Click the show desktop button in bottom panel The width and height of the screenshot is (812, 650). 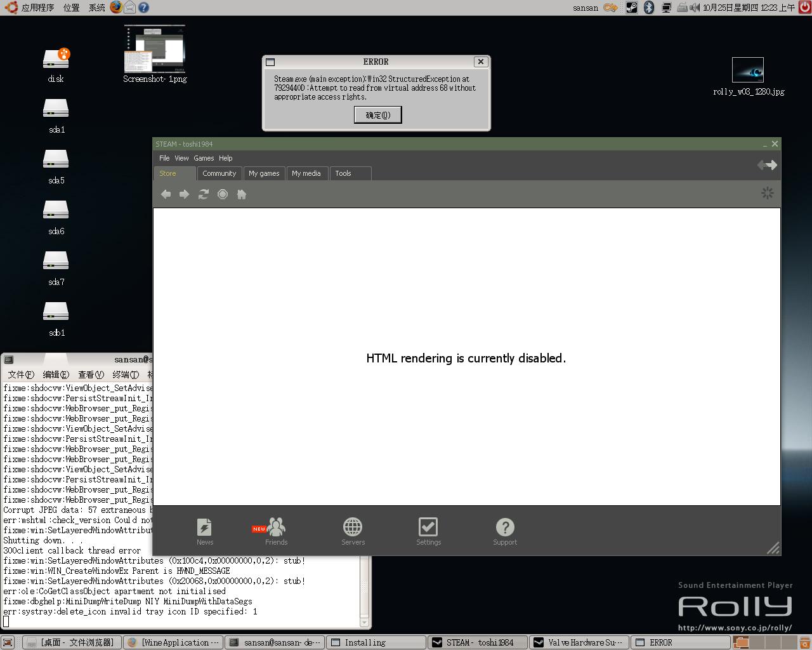tap(8, 642)
